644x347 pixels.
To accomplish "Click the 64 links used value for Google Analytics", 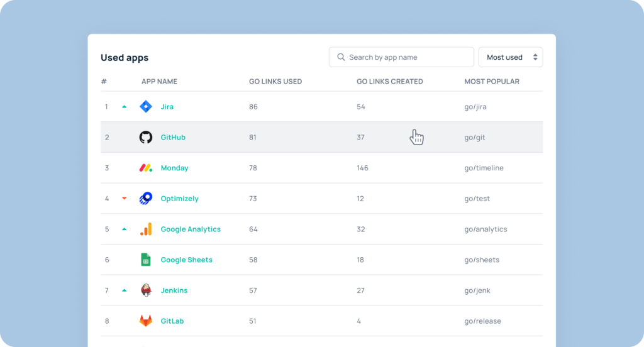I will pos(253,229).
